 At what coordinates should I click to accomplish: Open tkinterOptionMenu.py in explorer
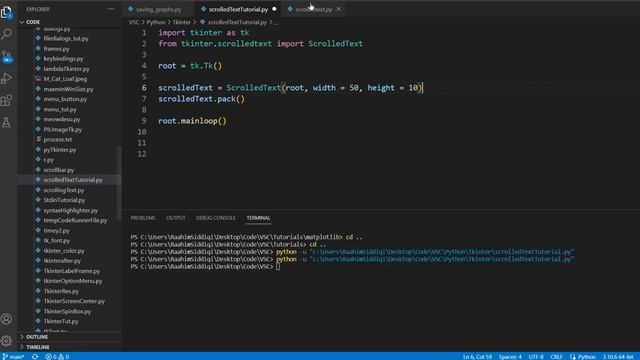pos(73,281)
